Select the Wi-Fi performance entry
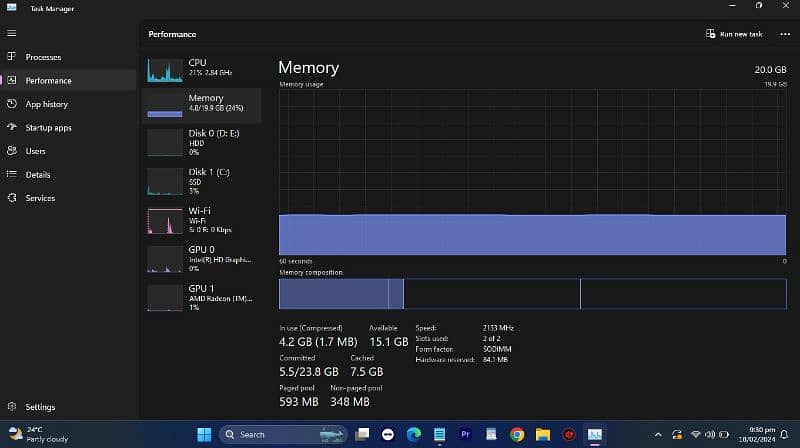Image resolution: width=800 pixels, height=448 pixels. coord(201,219)
